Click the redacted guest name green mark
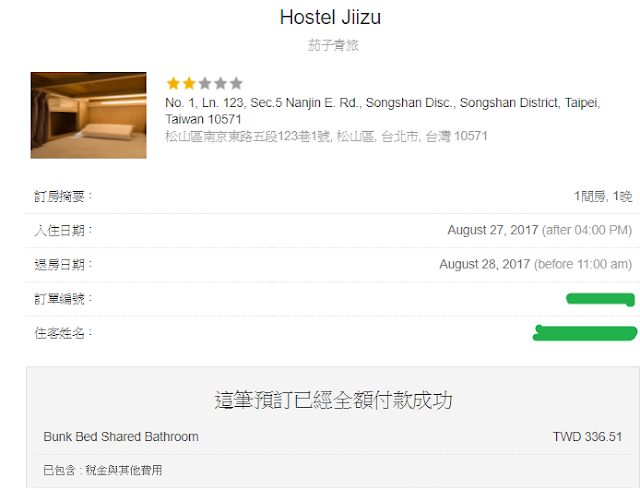Image resolution: width=640 pixels, height=490 pixels. point(585,333)
